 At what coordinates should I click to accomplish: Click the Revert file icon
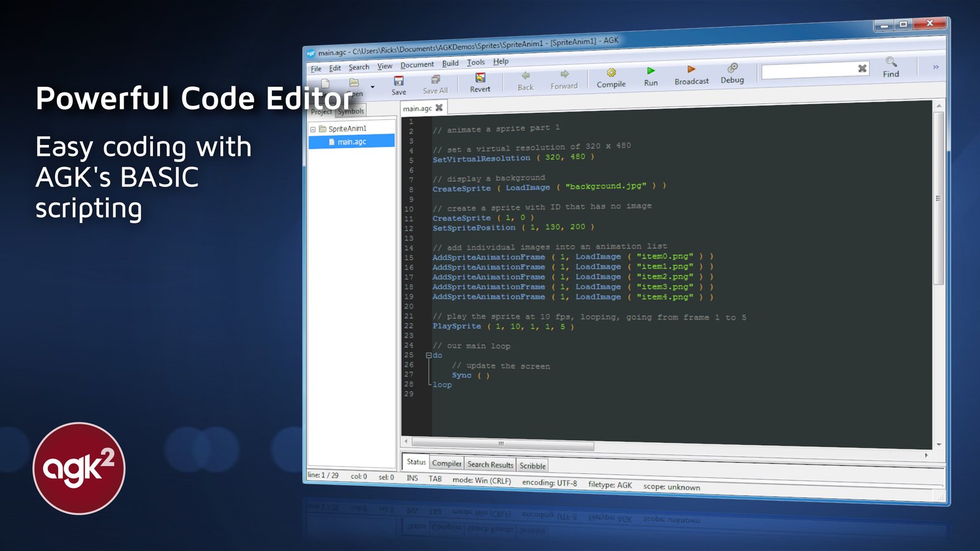[x=480, y=78]
